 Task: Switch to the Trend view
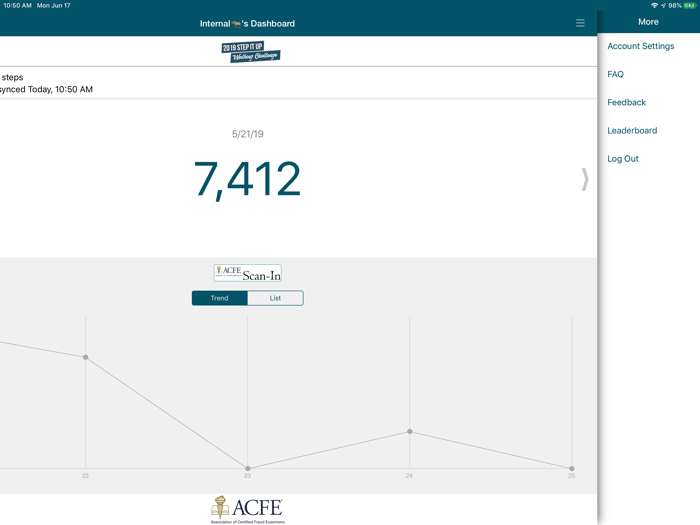pyautogui.click(x=220, y=298)
